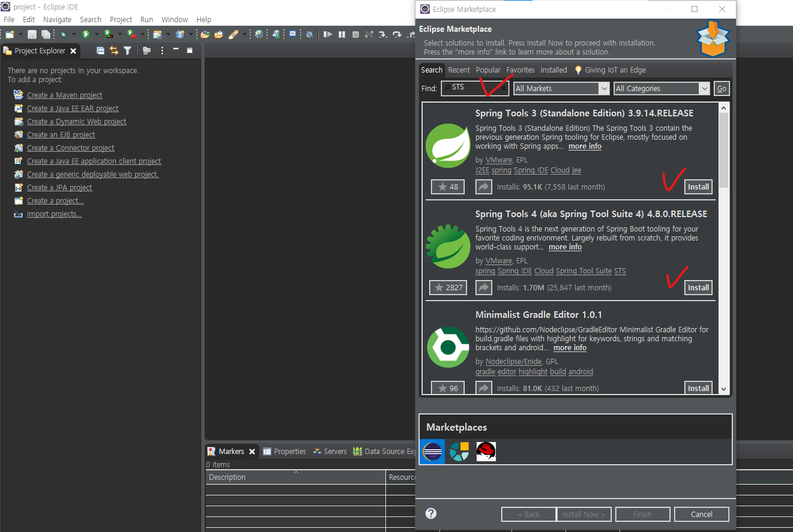The height and width of the screenshot is (532, 793).
Task: Click the Save All toolbar icon
Action: point(46,34)
